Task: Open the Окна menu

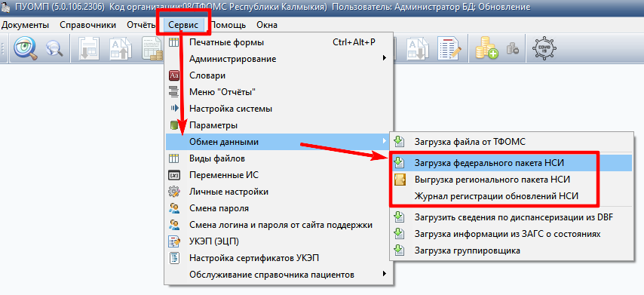Action: tap(267, 25)
